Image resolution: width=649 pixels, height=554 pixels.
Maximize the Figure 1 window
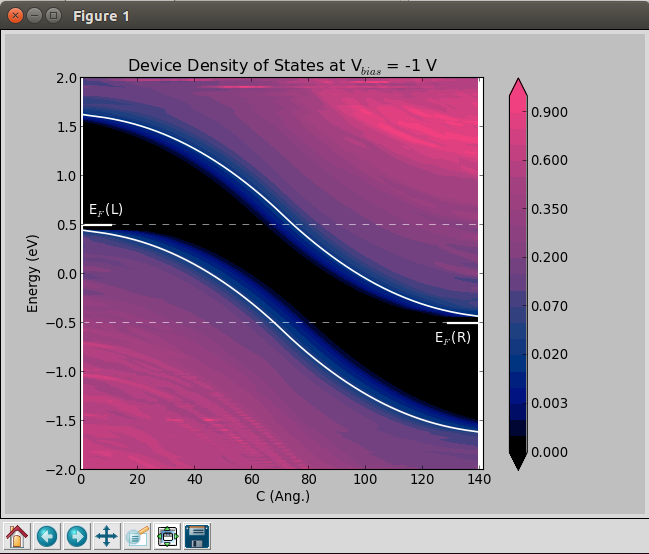pyautogui.click(x=53, y=16)
